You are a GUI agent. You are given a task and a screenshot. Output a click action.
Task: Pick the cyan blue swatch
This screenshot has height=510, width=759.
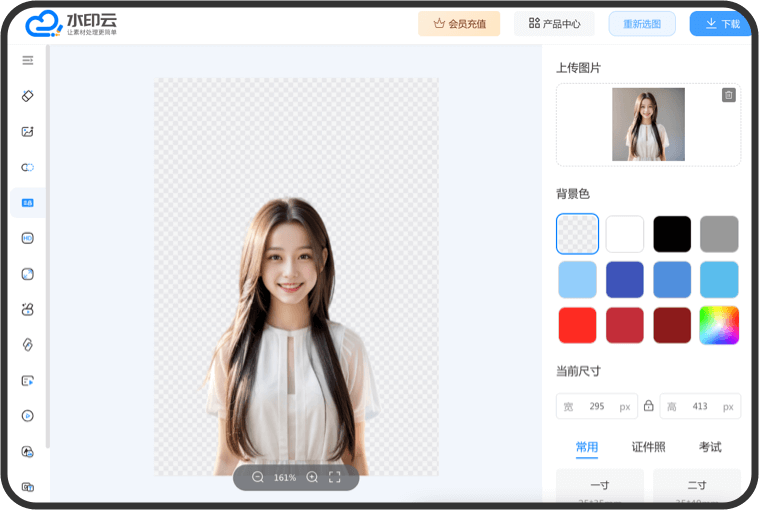click(719, 280)
